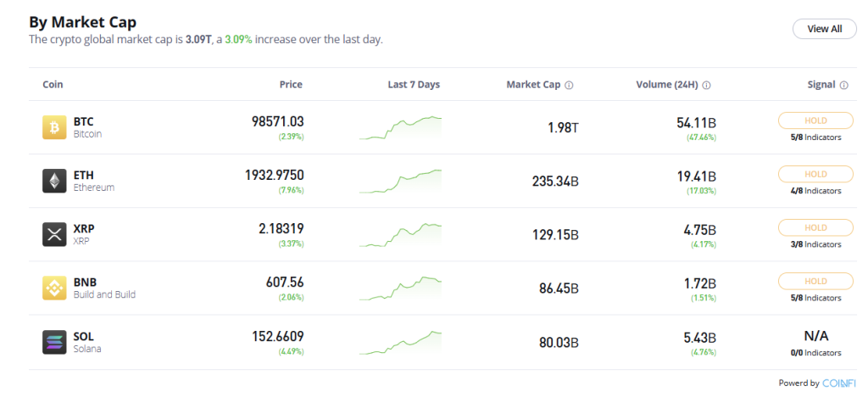Click the green 3.09% increase figure

(x=238, y=40)
